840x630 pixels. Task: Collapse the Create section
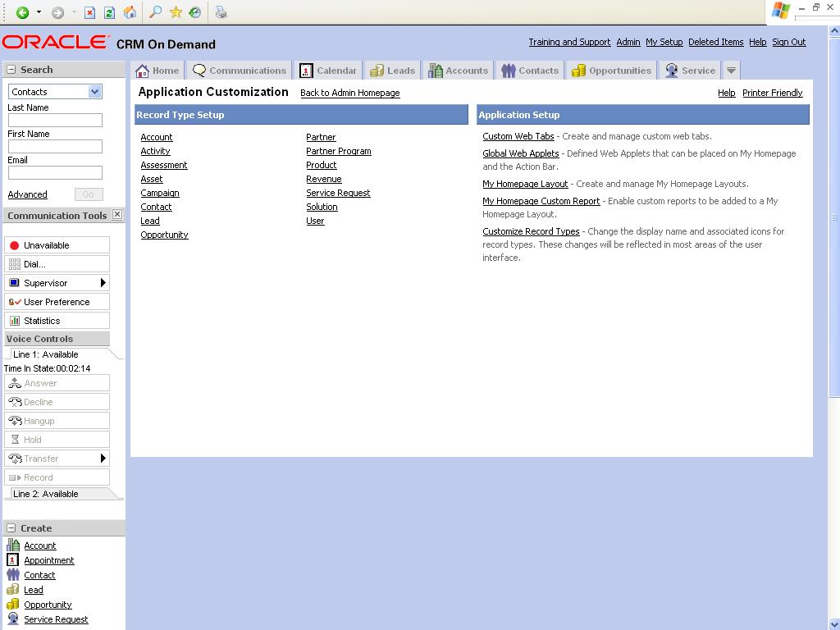point(11,528)
